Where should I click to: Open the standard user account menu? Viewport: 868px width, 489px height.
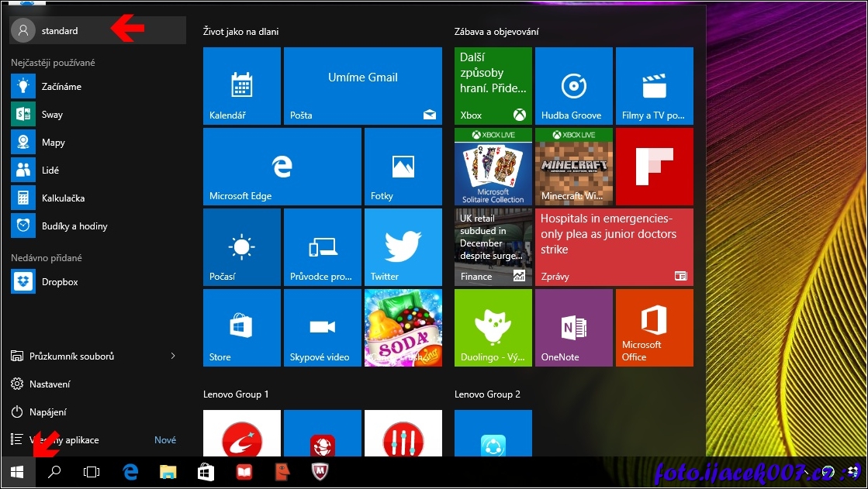tap(60, 31)
